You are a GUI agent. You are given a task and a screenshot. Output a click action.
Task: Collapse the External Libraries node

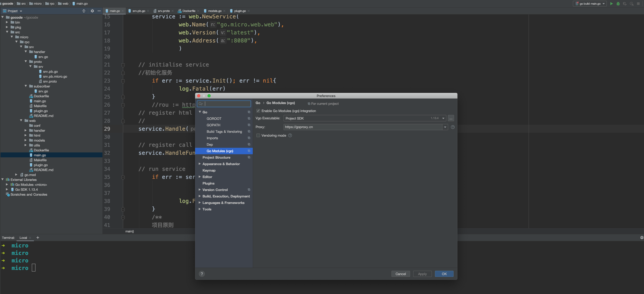(3, 180)
